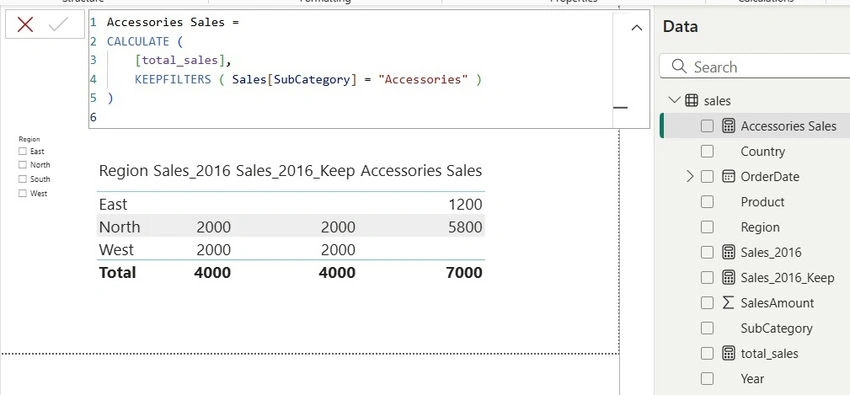Collapse the sales table in the Data pane
This screenshot has height=395, width=850.
[x=674, y=100]
